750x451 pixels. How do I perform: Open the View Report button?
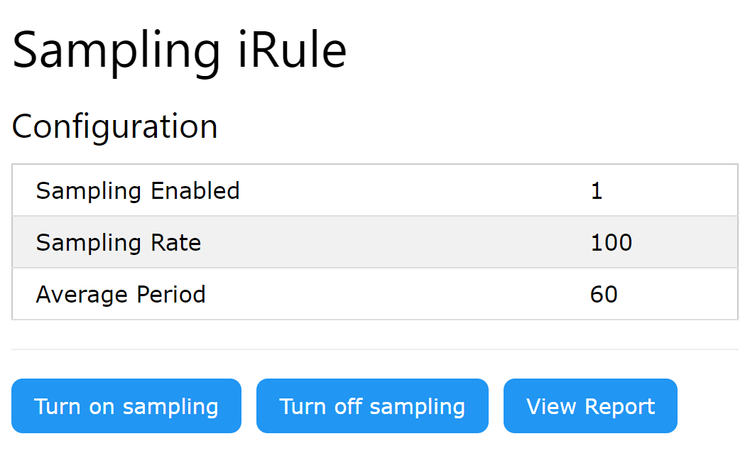pyautogui.click(x=590, y=406)
